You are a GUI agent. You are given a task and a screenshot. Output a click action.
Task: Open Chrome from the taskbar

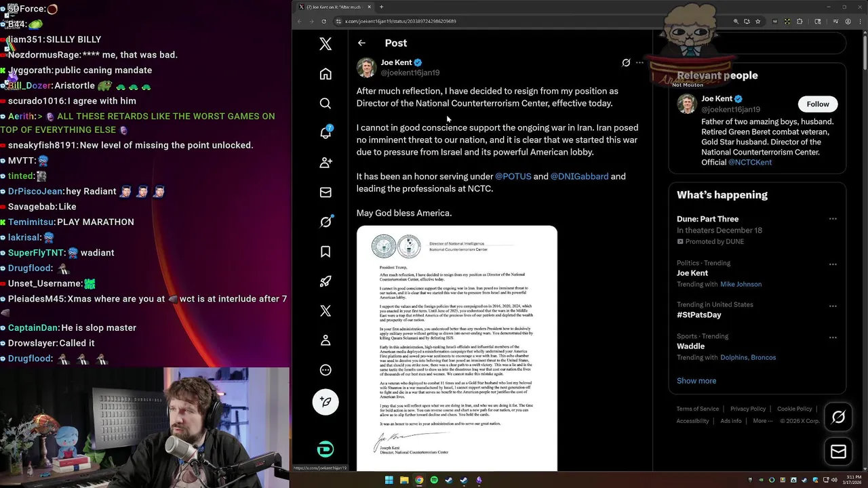(x=419, y=481)
